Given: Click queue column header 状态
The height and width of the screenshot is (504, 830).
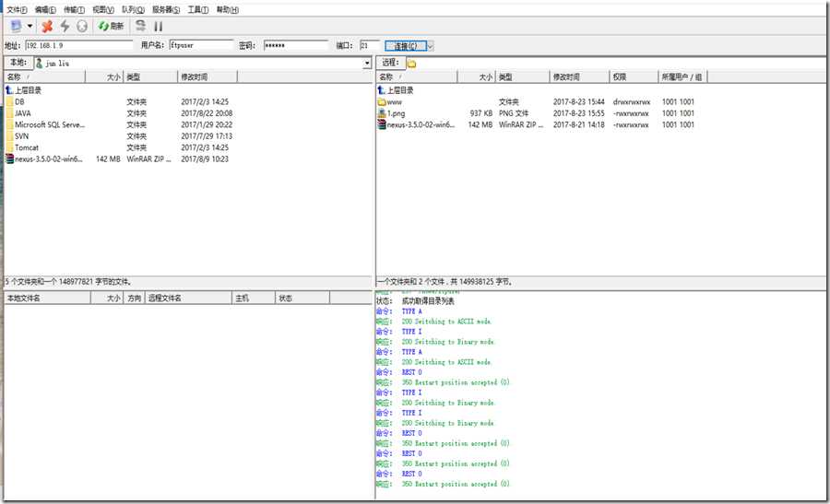Looking at the screenshot, I should (302, 299).
